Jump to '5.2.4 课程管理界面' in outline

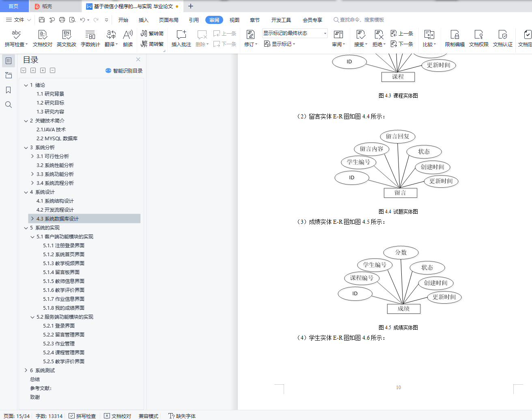64,353
